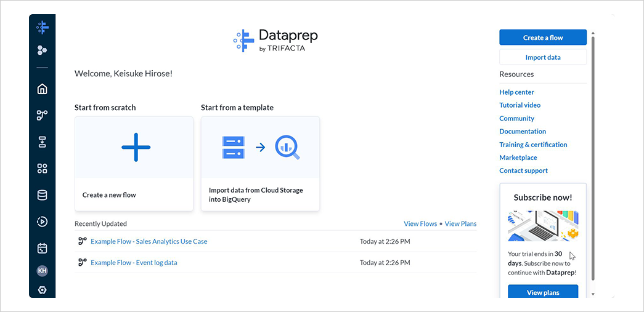Open the import/download icon in sidebar
The image size is (644, 312).
click(43, 142)
